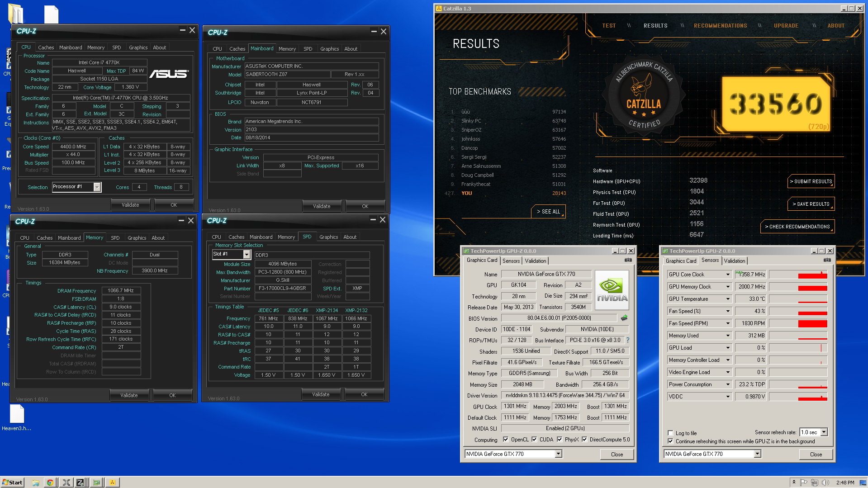Click the Catzilla certified badge logo

pyautogui.click(x=643, y=95)
